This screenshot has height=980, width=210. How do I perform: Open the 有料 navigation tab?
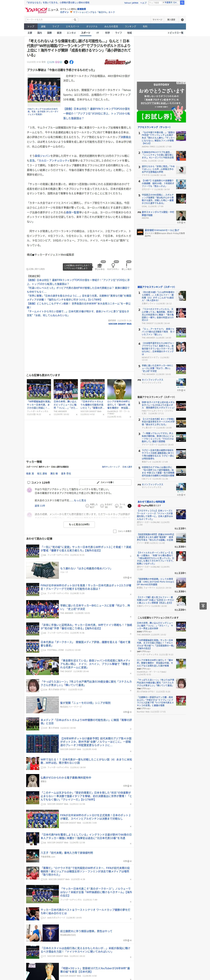(x=145, y=26)
